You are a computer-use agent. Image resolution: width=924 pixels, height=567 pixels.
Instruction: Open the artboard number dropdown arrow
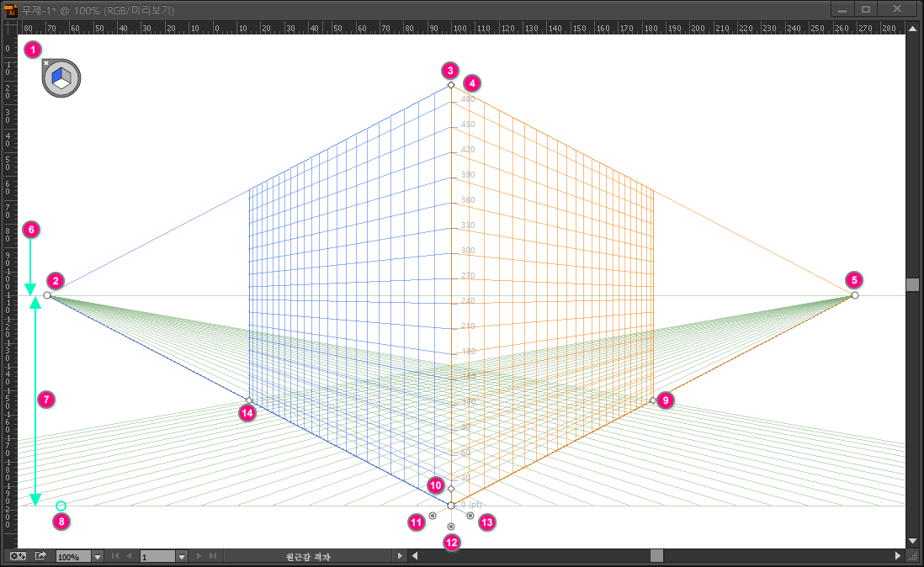tap(182, 557)
